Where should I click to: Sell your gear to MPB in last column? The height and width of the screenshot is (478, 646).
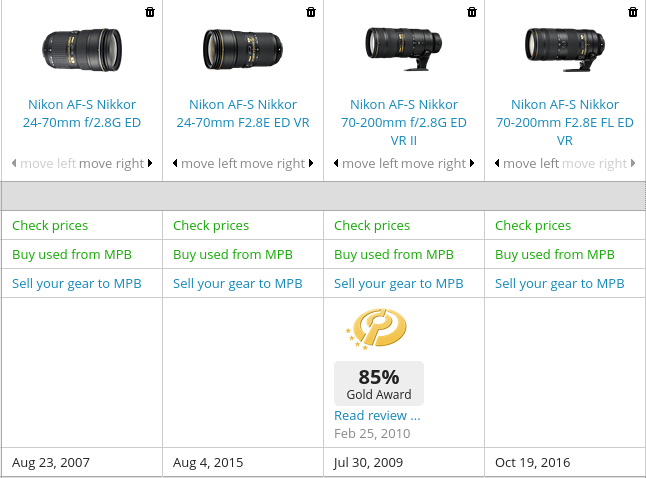tap(560, 284)
